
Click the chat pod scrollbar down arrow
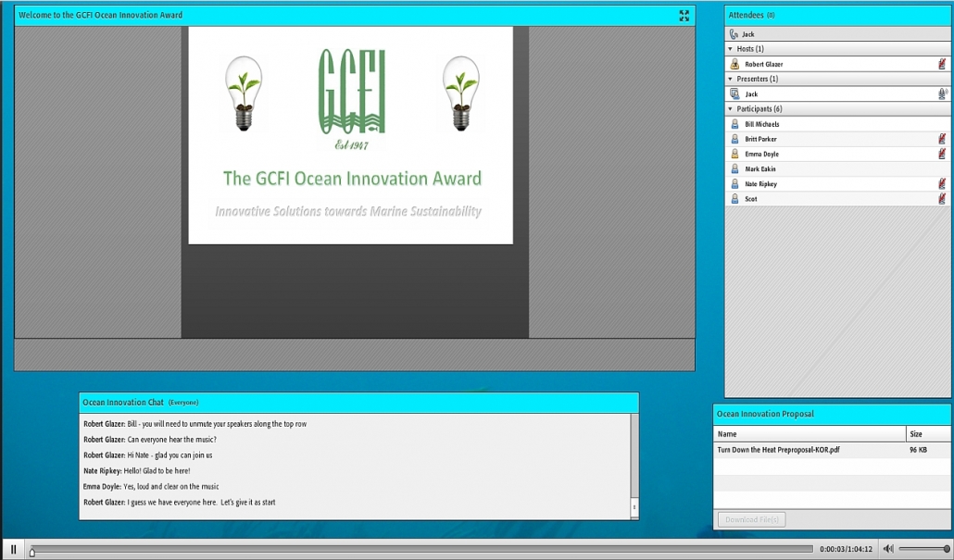point(634,507)
